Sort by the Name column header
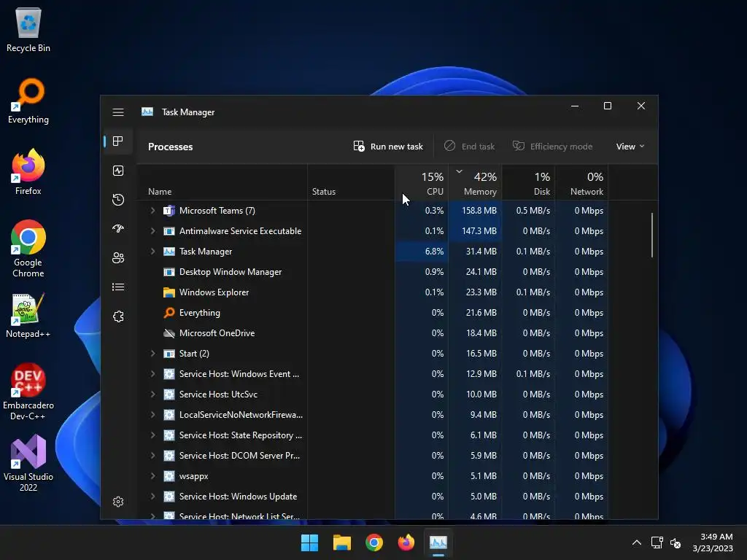Image resolution: width=747 pixels, height=560 pixels. 222,182
